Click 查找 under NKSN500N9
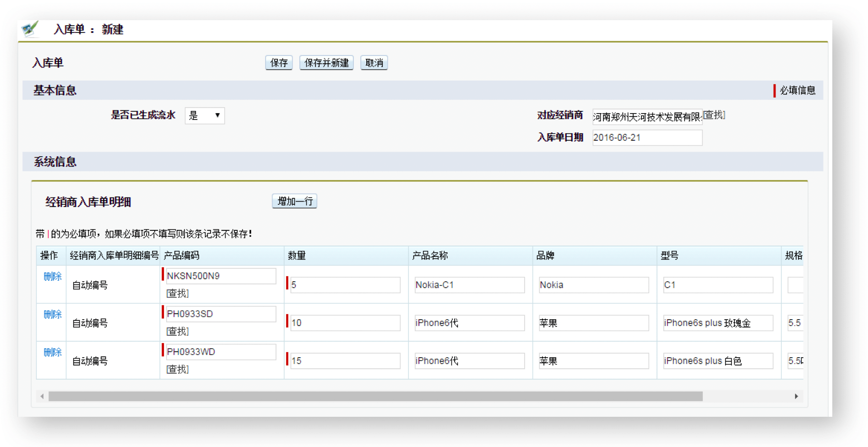 178,293
